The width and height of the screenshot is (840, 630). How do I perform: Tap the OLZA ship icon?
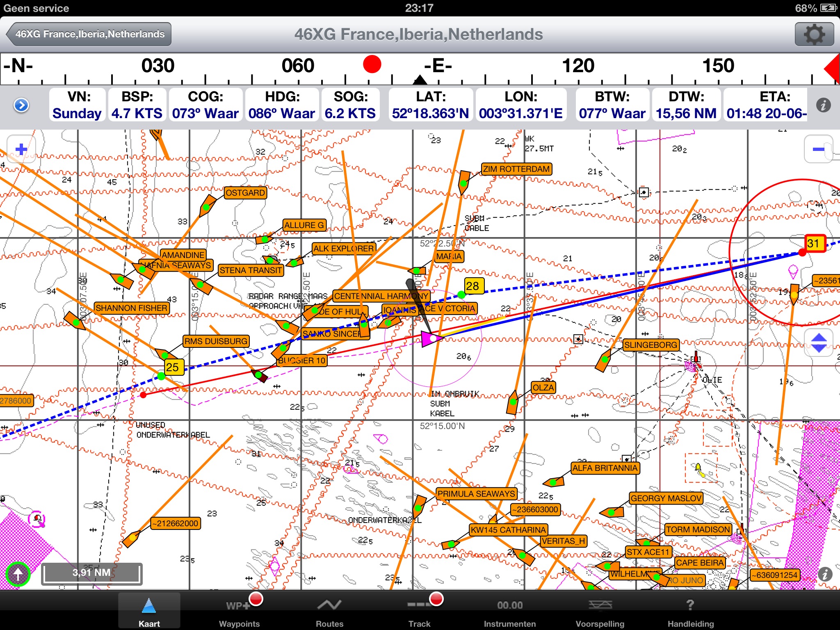[x=512, y=402]
